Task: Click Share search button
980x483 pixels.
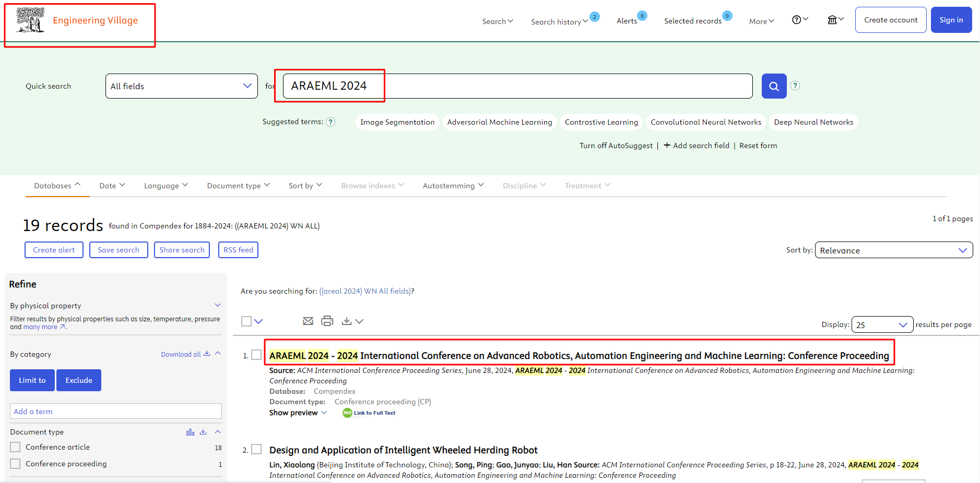Action: 182,250
